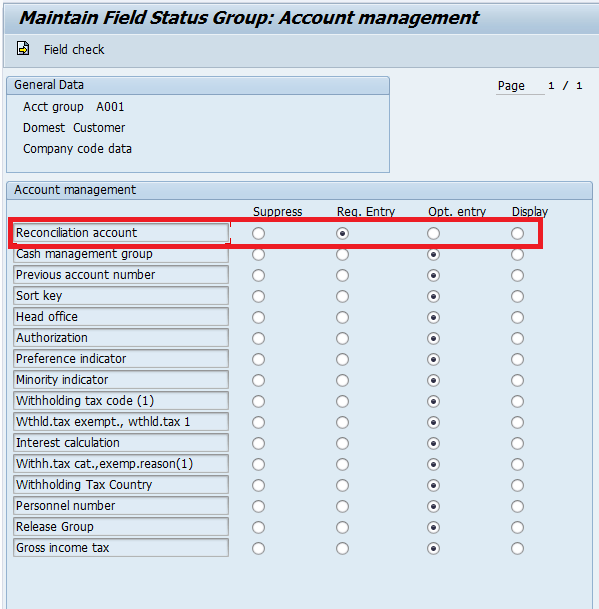The height and width of the screenshot is (609, 599).
Task: Set Reconciliation account to Suppress
Action: (258, 233)
